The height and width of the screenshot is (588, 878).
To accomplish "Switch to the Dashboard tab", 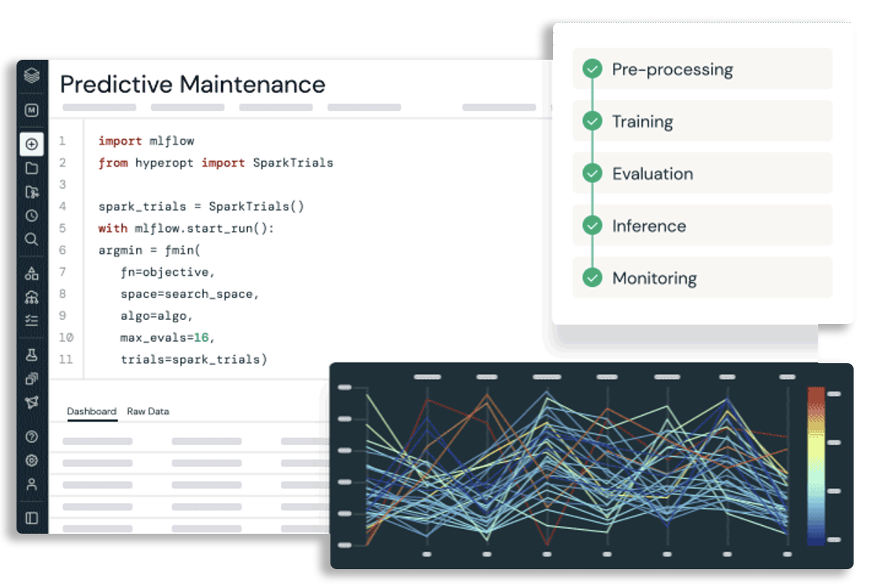I will pyautogui.click(x=92, y=411).
